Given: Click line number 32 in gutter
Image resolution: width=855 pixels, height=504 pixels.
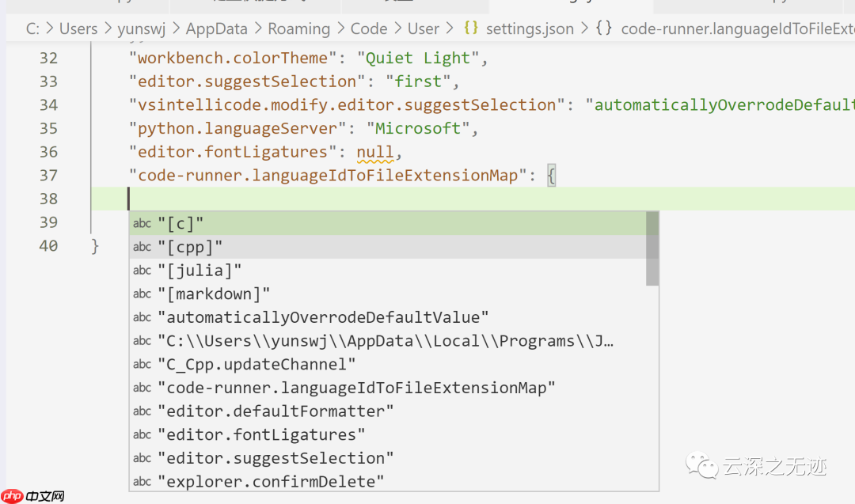Looking at the screenshot, I should 48,58.
